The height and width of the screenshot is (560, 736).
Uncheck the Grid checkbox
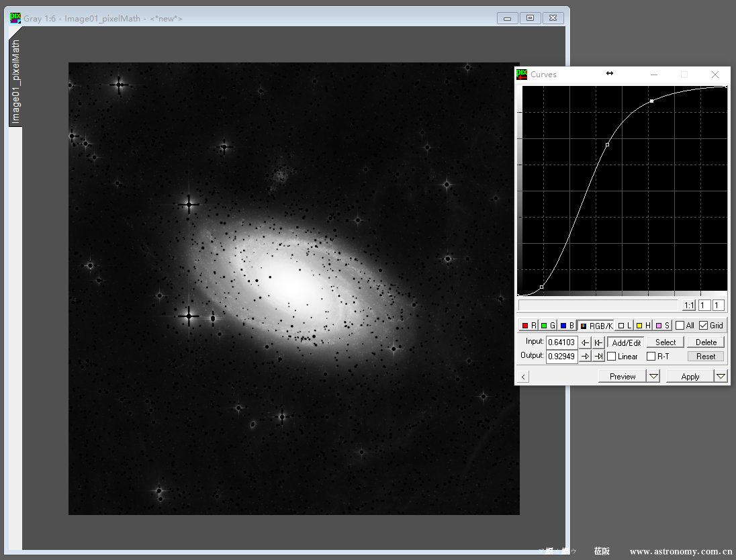(x=703, y=326)
